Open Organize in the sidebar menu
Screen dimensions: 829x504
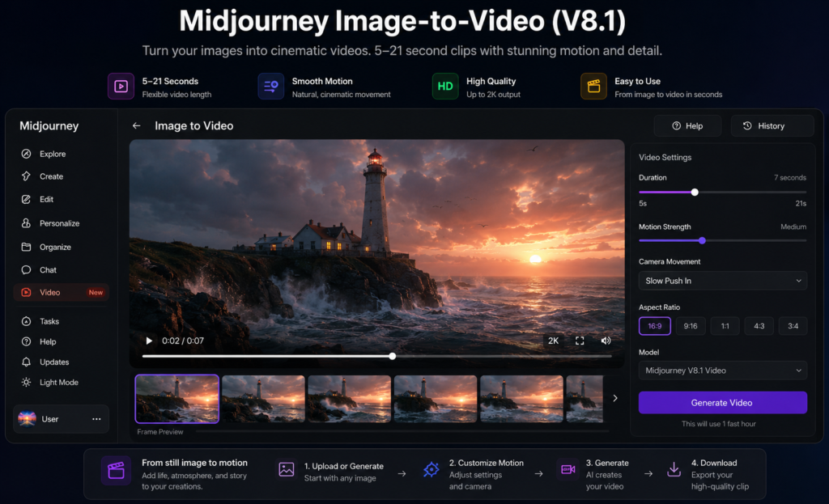(x=55, y=247)
